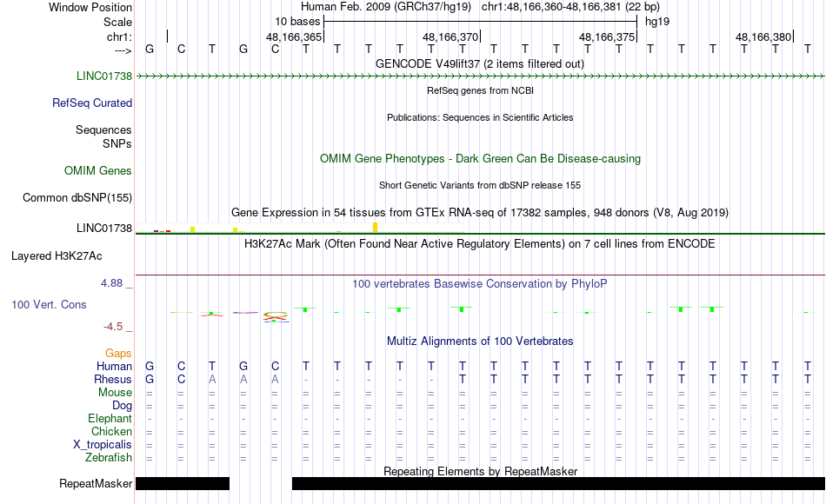Click the Mouse species label
The height and width of the screenshot is (504, 826).
115,393
